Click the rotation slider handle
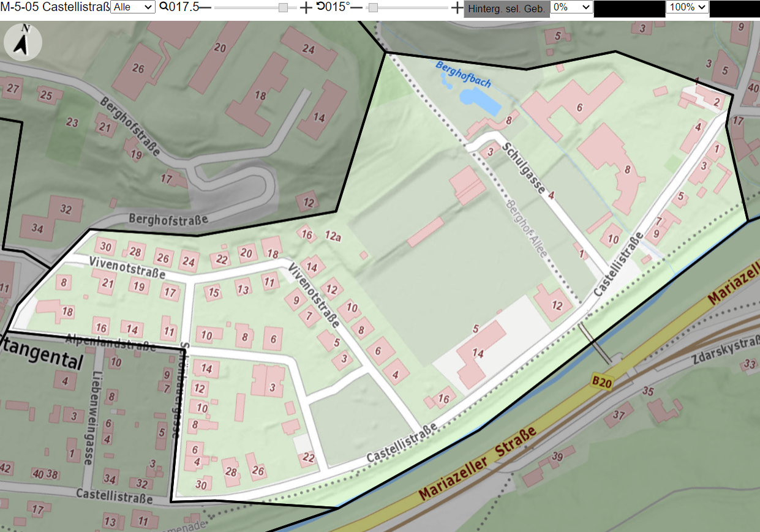Screen dimensions: 760x532 (373, 7)
